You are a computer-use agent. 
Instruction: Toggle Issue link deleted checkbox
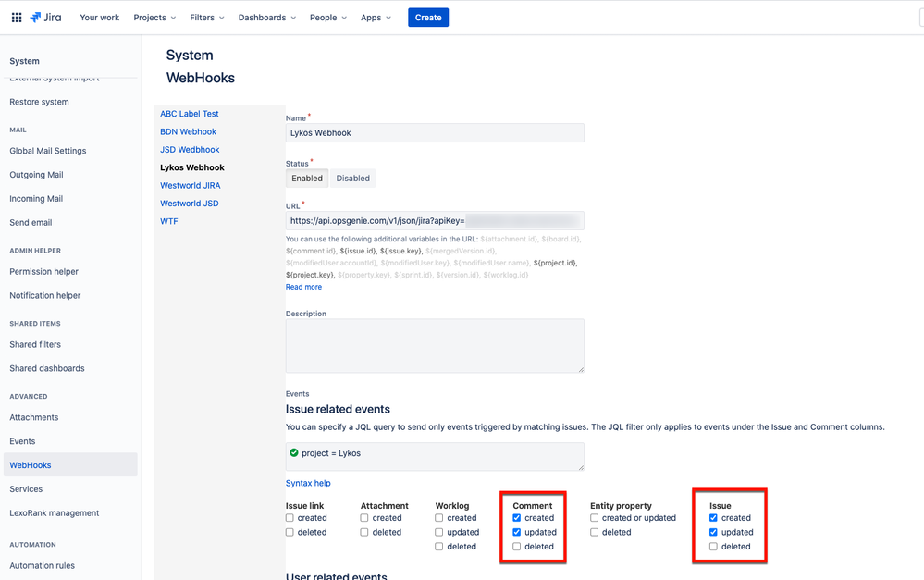[x=290, y=532]
